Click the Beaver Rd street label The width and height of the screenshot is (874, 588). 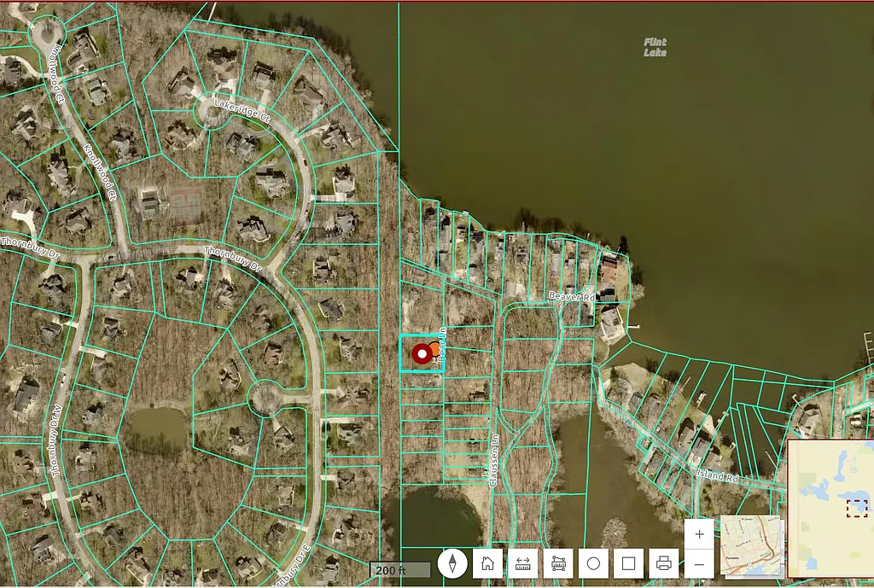click(x=570, y=297)
